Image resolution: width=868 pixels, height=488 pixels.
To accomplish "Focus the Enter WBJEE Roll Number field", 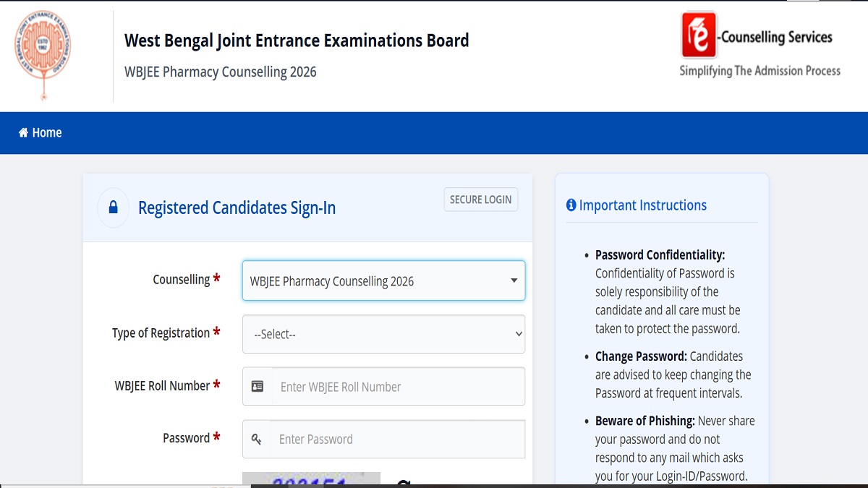I will (399, 387).
